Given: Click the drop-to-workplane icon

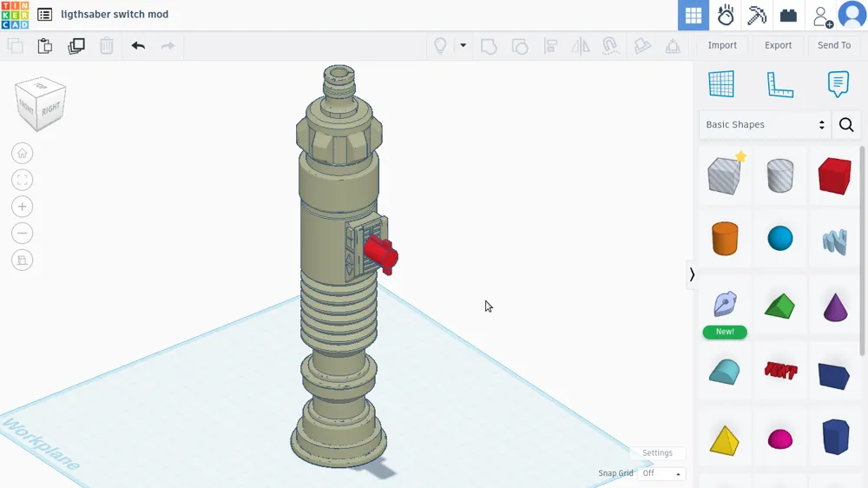Looking at the screenshot, I should coord(673,45).
